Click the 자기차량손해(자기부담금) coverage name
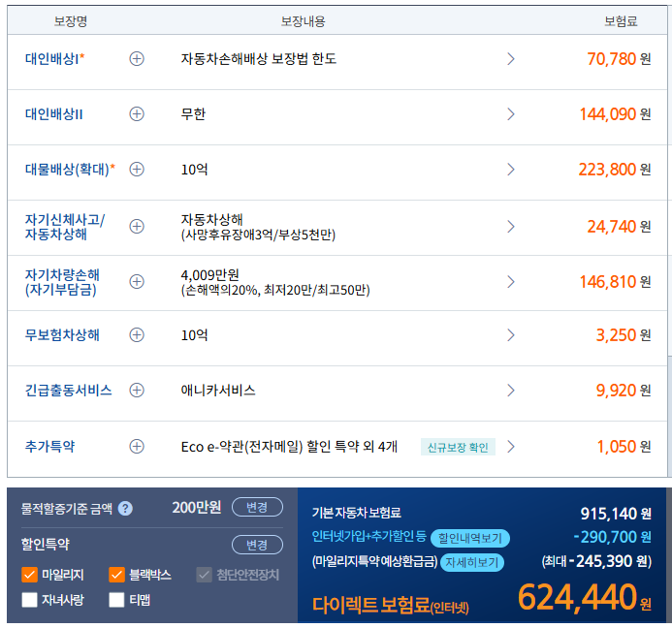The image size is (672, 628). pyautogui.click(x=62, y=282)
